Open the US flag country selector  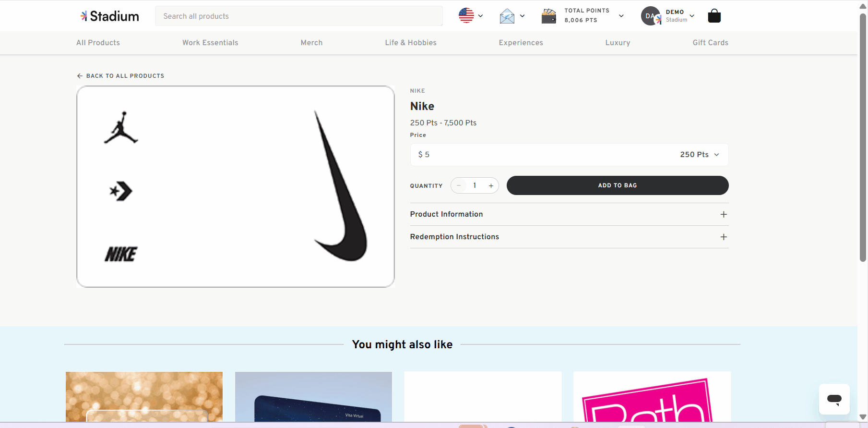(x=466, y=16)
